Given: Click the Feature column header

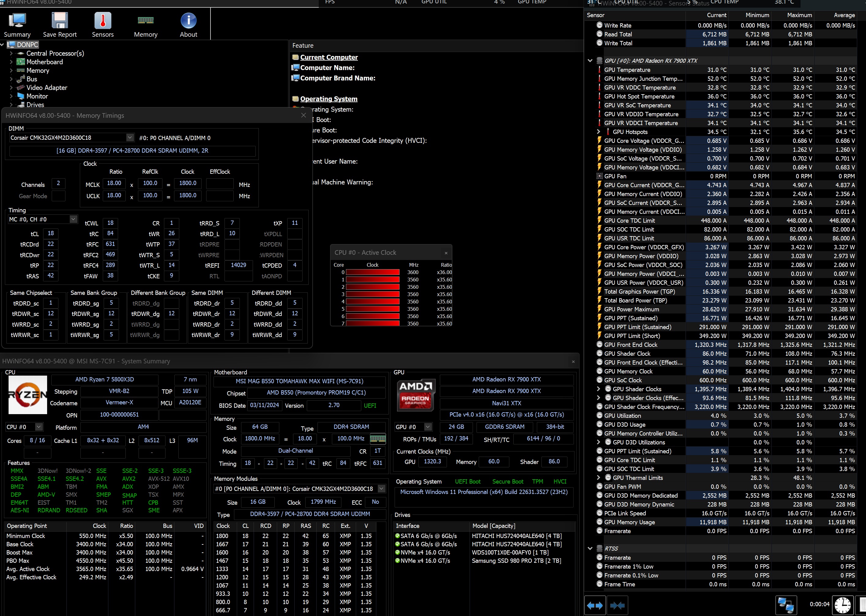Looking at the screenshot, I should pos(436,46).
